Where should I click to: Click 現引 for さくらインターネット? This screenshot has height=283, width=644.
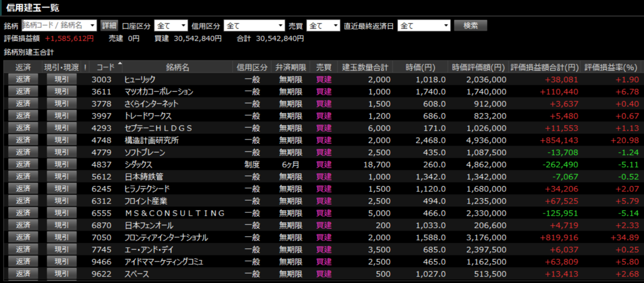pyautogui.click(x=62, y=104)
